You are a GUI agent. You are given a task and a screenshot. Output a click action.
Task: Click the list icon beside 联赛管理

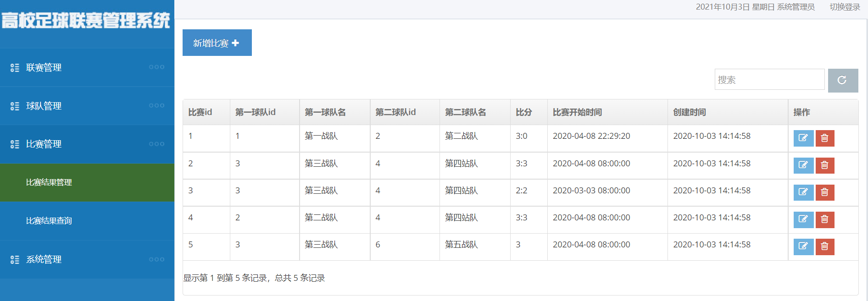pyautogui.click(x=15, y=68)
